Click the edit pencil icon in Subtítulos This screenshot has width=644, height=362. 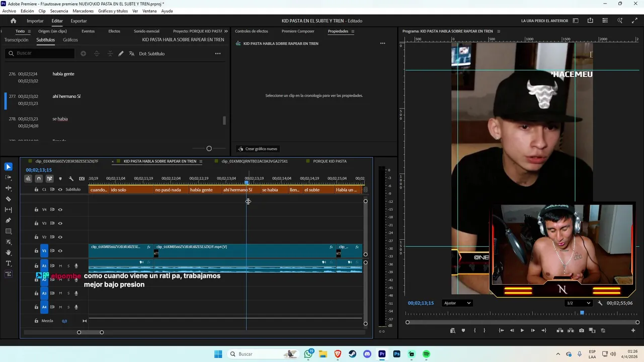[121, 53]
